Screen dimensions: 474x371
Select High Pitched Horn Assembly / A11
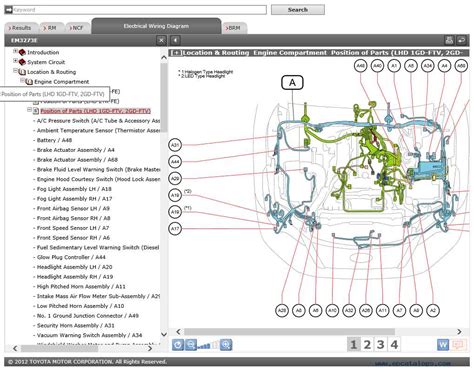click(81, 286)
